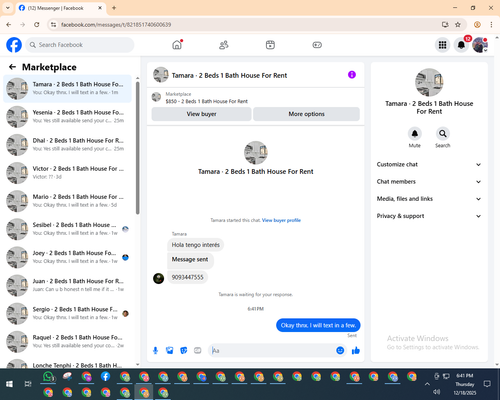
Task: Choose a GIF icon in composer
Action: tap(198, 350)
